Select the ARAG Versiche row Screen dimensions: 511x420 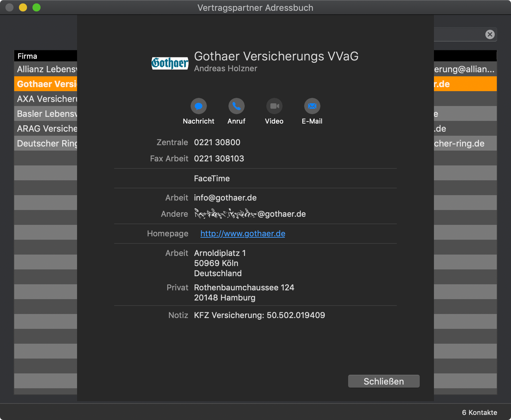[46, 128]
